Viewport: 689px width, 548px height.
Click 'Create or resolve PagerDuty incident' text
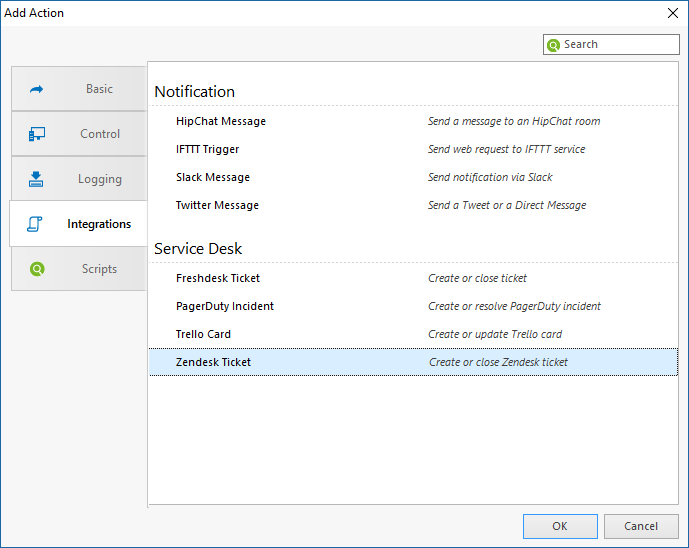514,306
